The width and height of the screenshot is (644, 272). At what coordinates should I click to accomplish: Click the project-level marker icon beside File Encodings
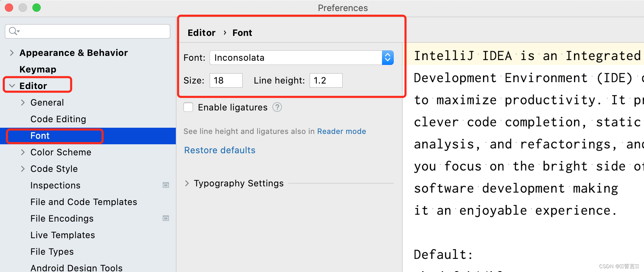tap(166, 218)
